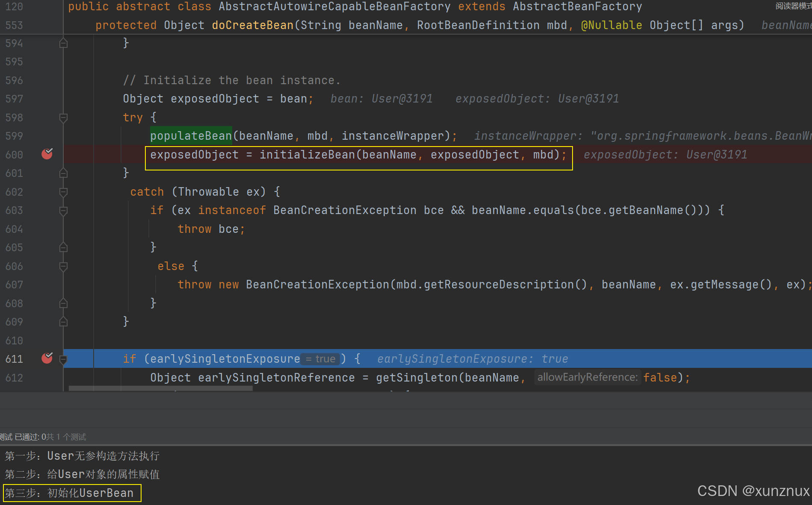The width and height of the screenshot is (812, 505).
Task: Click the AbstractBeanFactory superclass name
Action: (577, 6)
